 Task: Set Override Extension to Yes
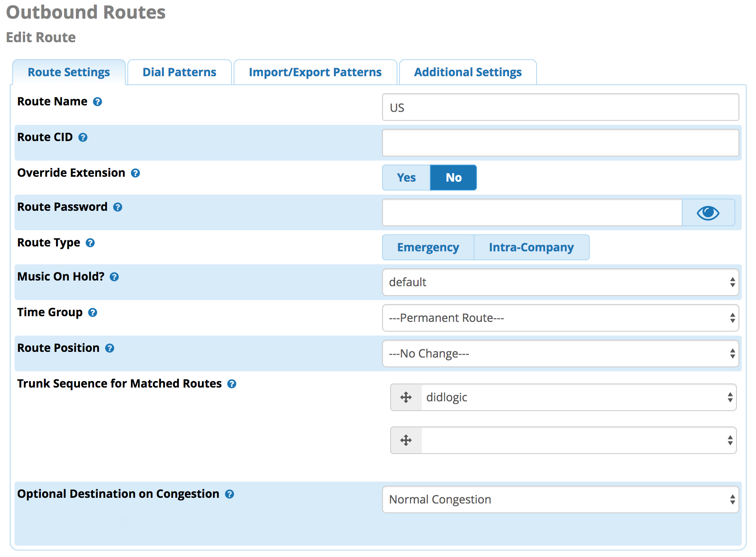coord(406,177)
